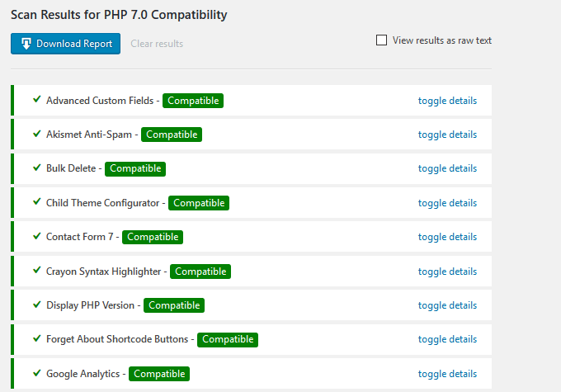Expand details for Akismet Anti-Spam
This screenshot has width=561, height=392.
click(x=447, y=135)
